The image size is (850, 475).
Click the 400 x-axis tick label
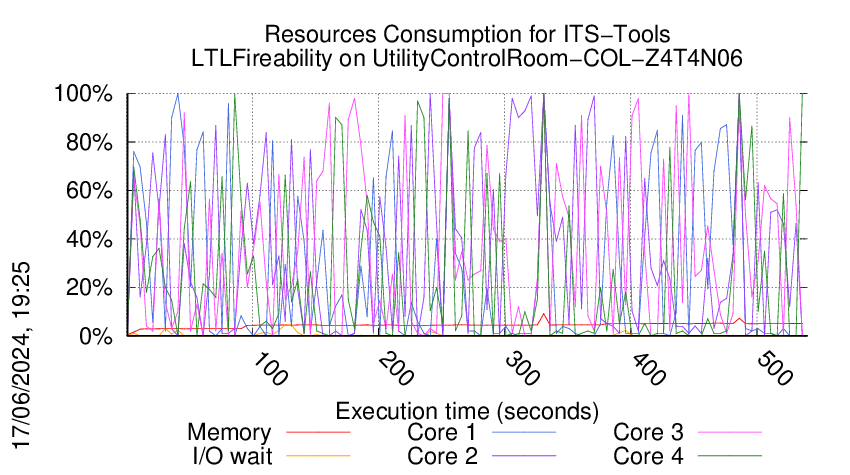point(648,369)
